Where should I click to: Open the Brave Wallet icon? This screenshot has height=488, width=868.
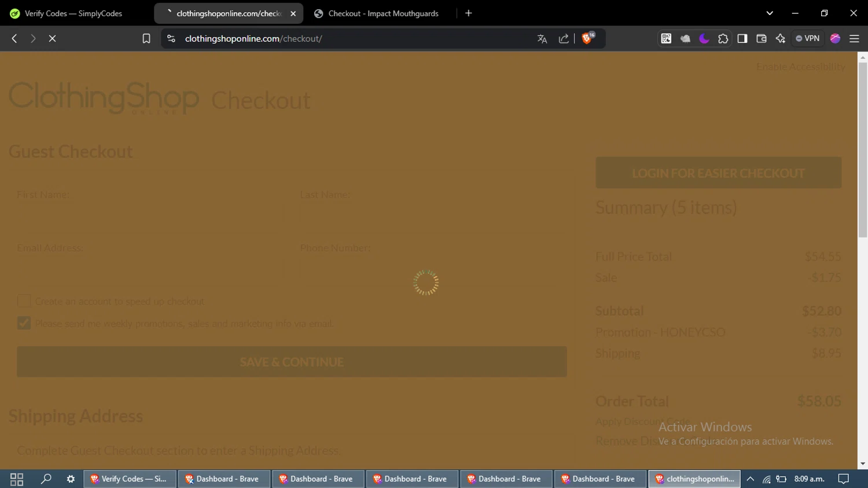coord(762,39)
